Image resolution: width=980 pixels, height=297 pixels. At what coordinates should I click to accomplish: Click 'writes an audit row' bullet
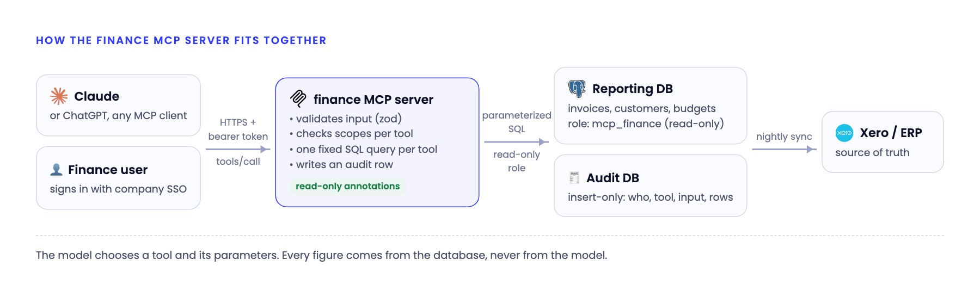[x=341, y=164]
